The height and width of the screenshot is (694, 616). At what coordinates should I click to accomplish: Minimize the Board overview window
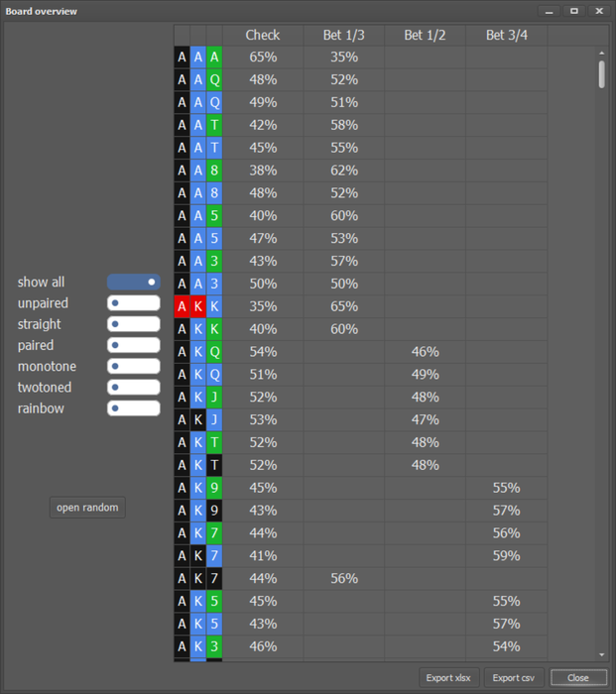tap(550, 11)
